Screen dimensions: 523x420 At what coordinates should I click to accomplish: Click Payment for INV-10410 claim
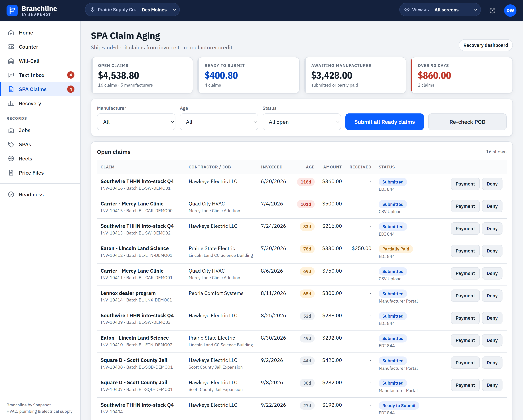pos(465,340)
